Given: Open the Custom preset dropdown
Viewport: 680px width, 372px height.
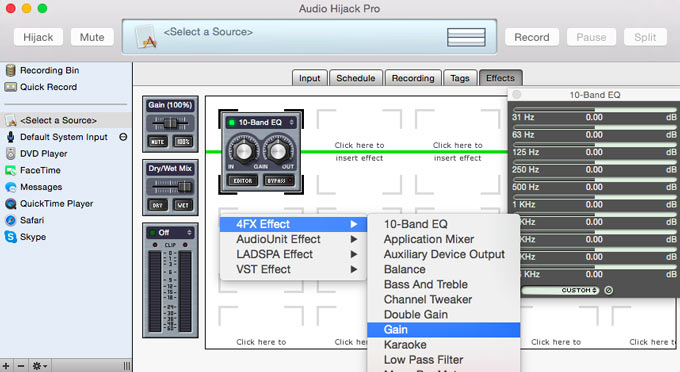Looking at the screenshot, I should (560, 290).
